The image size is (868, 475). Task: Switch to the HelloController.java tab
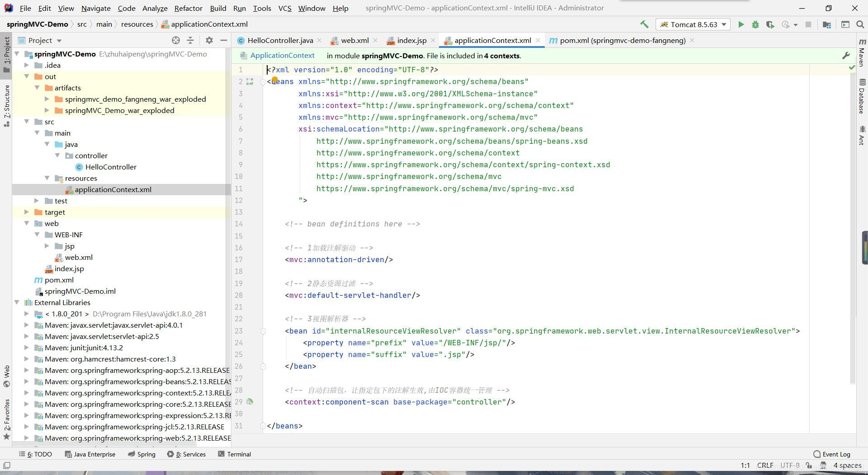coord(280,40)
